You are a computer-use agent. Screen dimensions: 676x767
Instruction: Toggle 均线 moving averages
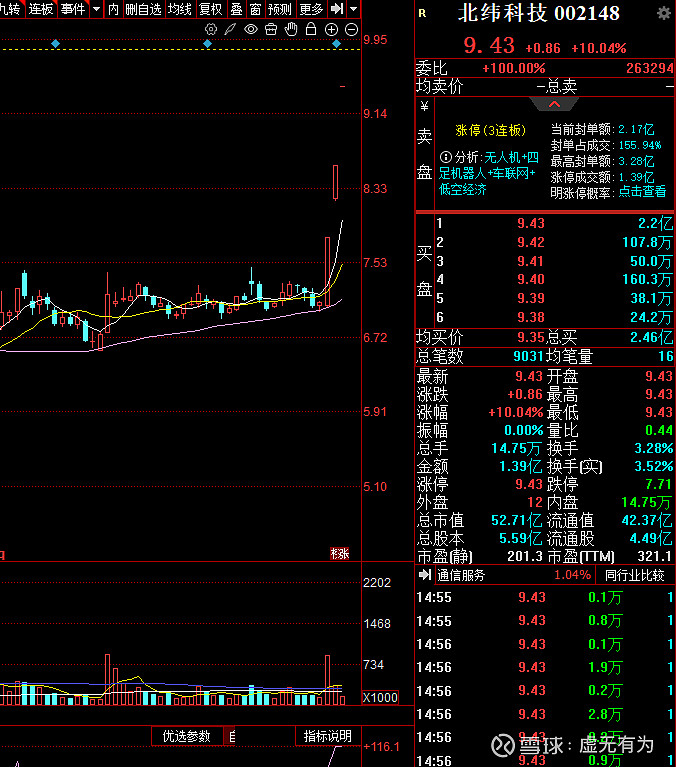(180, 9)
